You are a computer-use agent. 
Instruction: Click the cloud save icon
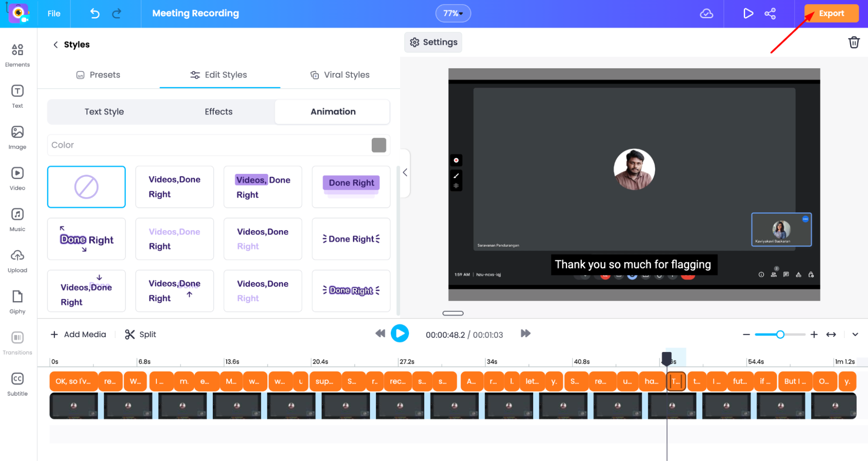(x=706, y=13)
